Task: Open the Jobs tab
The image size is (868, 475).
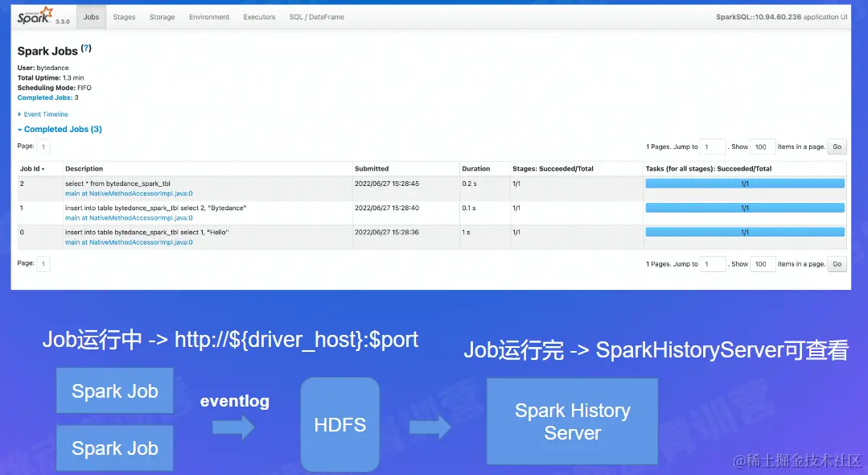Action: [x=92, y=17]
